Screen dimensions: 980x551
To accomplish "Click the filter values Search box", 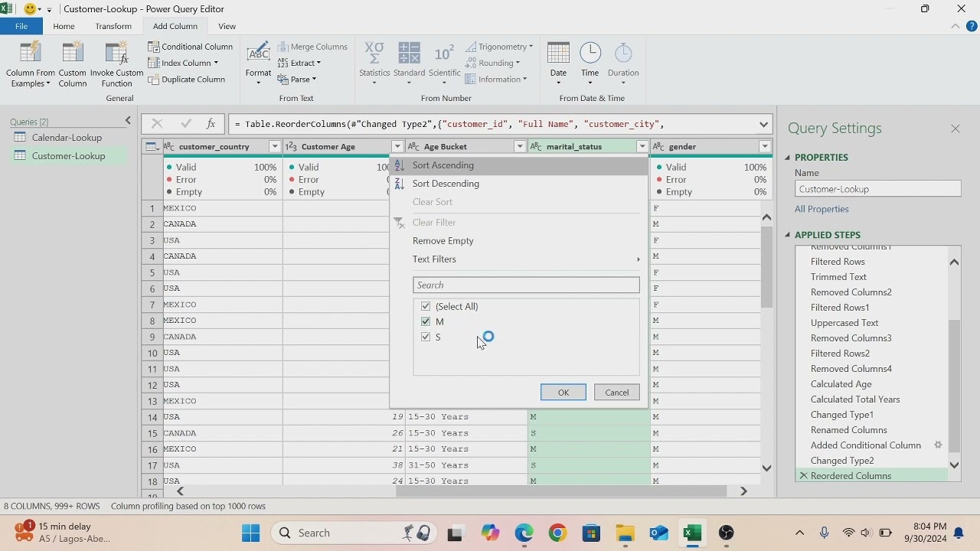I will 526,285.
